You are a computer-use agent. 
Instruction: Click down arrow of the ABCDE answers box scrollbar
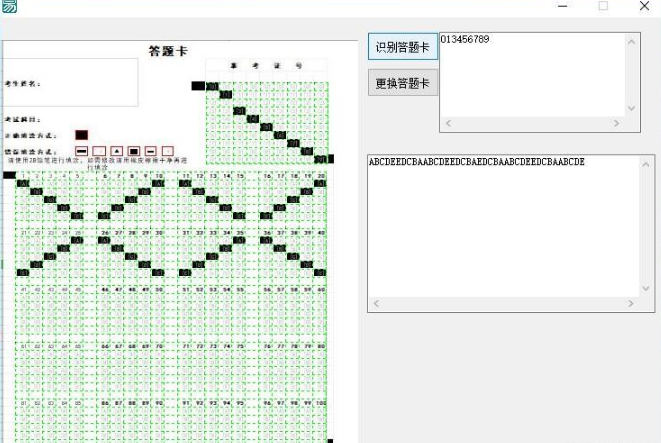click(646, 288)
